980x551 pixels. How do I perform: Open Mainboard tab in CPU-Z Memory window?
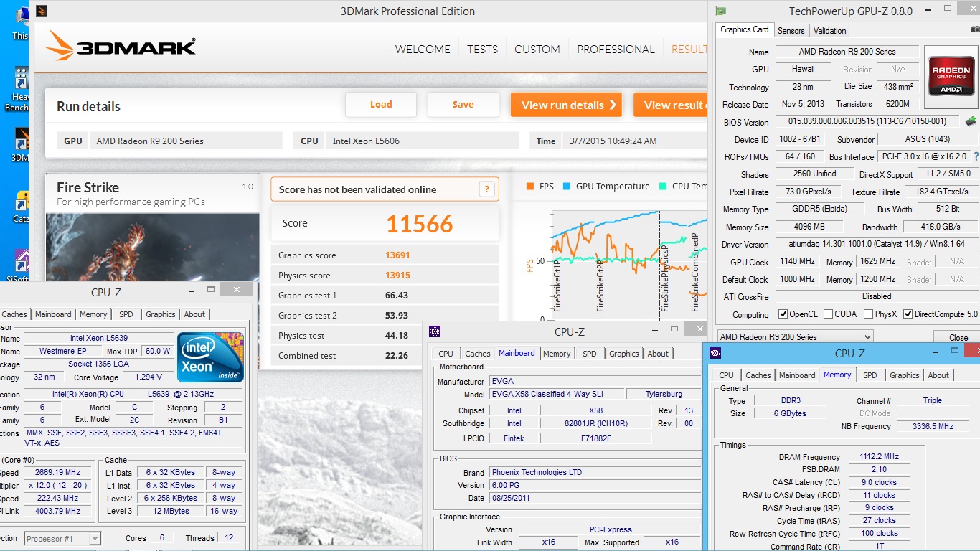click(x=797, y=375)
